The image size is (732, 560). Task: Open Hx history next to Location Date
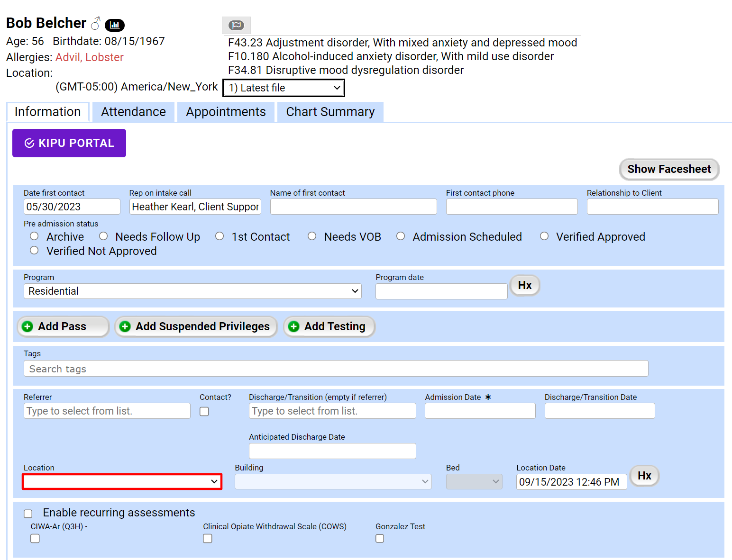coord(644,476)
